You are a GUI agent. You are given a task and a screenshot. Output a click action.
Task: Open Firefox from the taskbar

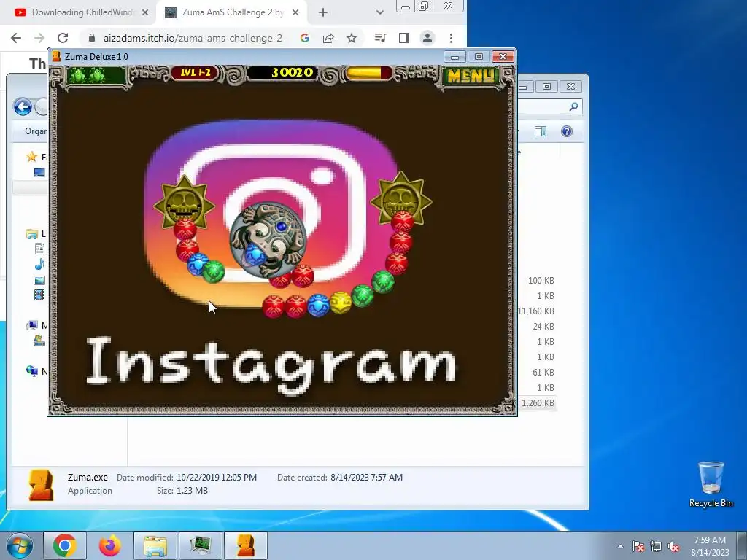tap(109, 545)
